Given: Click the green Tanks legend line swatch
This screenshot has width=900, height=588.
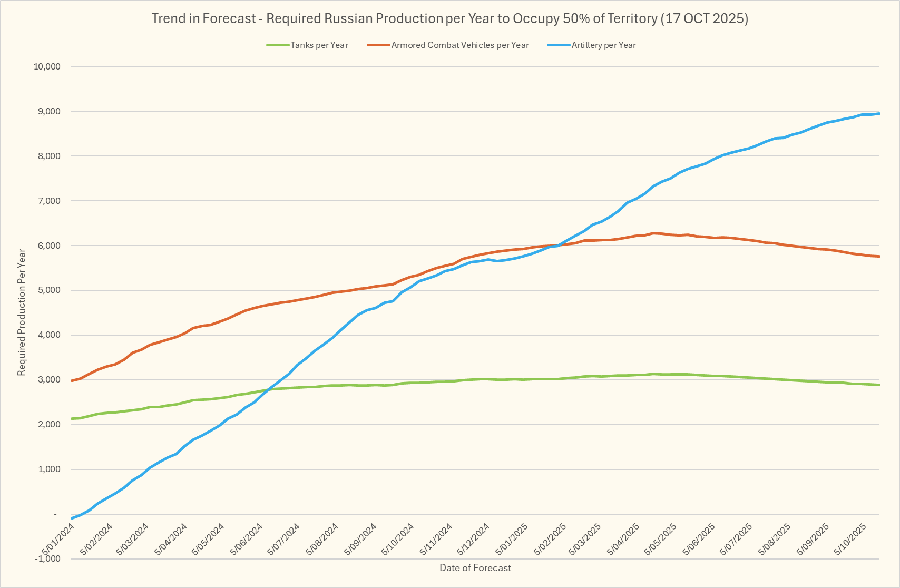Looking at the screenshot, I should coord(278,45).
